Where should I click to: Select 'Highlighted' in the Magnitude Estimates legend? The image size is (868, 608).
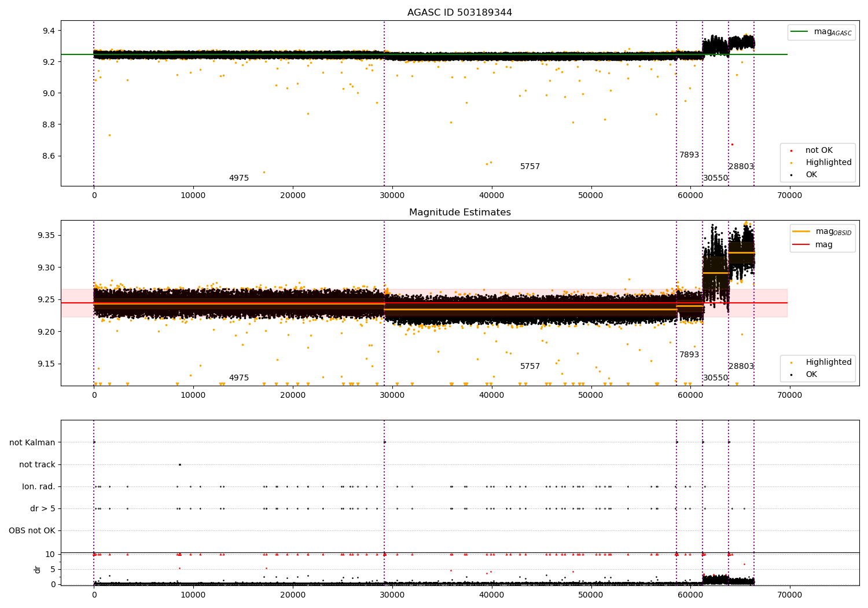tap(829, 362)
